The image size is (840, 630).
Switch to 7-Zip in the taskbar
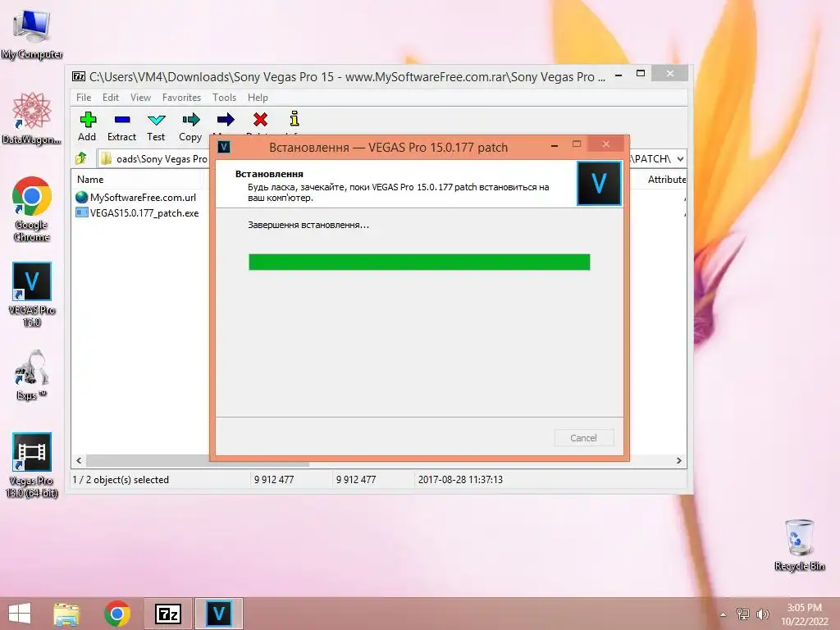pos(167,614)
